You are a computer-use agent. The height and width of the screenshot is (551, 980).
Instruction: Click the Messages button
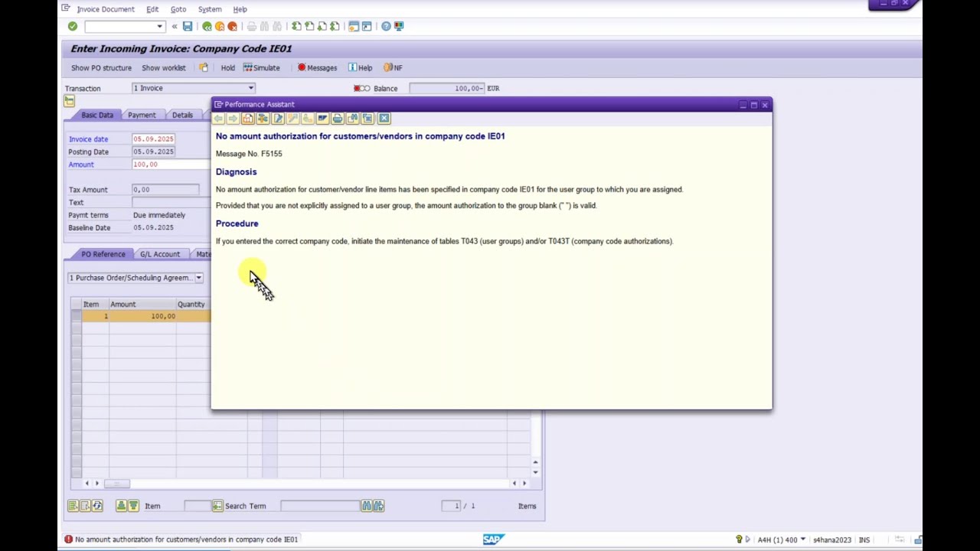click(317, 67)
